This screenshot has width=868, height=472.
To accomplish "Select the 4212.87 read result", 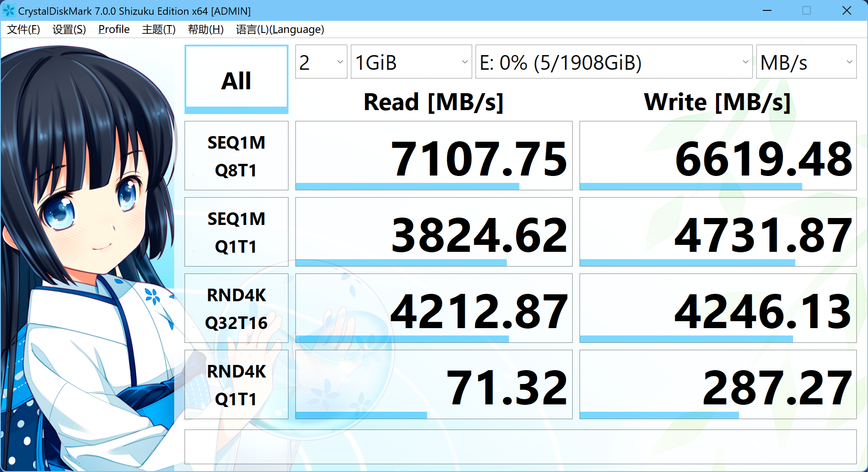I will point(434,308).
